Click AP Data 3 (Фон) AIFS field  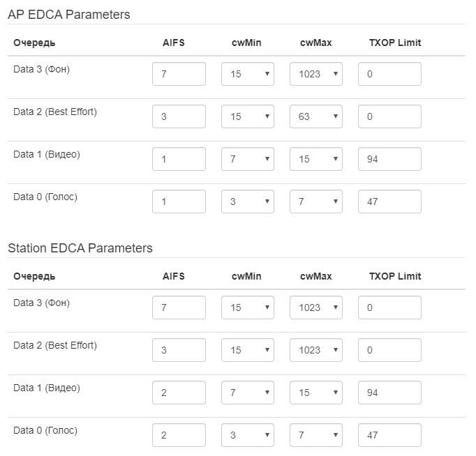coord(179,74)
